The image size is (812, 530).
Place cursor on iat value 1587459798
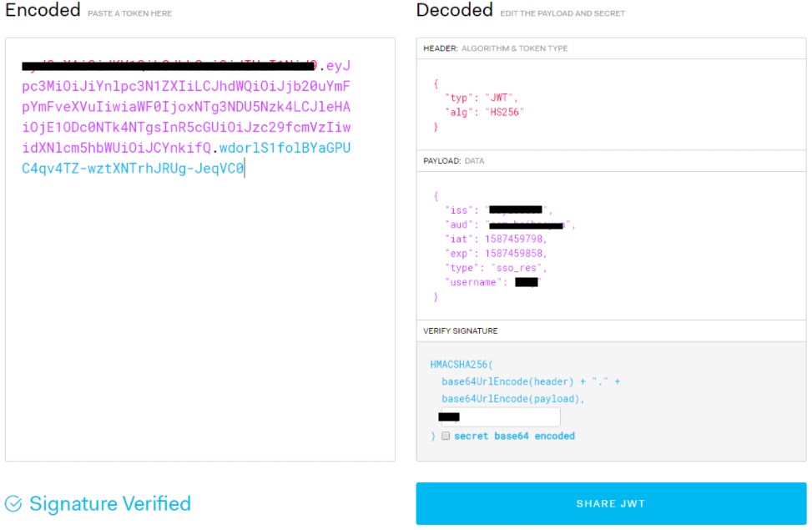(516, 239)
